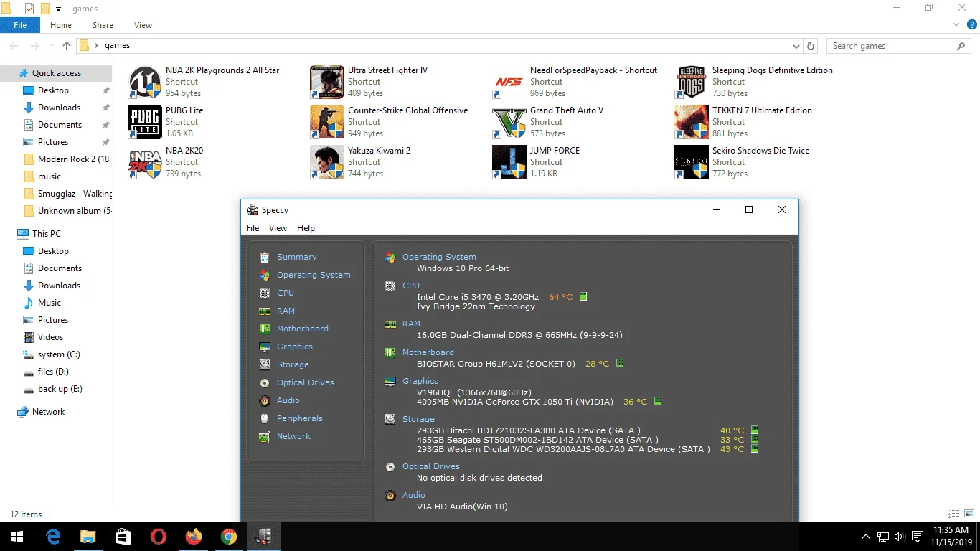Image resolution: width=980 pixels, height=551 pixels.
Task: Select Graphics in the Speccy sidebar
Action: pos(294,347)
